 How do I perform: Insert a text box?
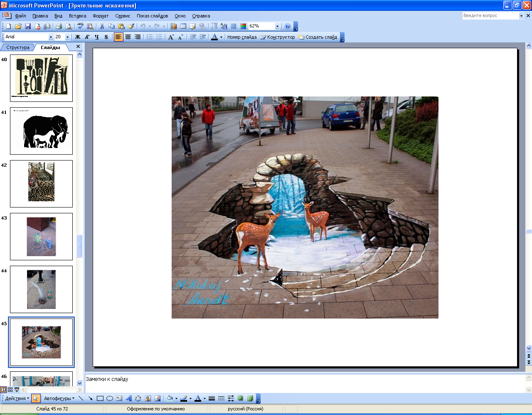click(119, 398)
